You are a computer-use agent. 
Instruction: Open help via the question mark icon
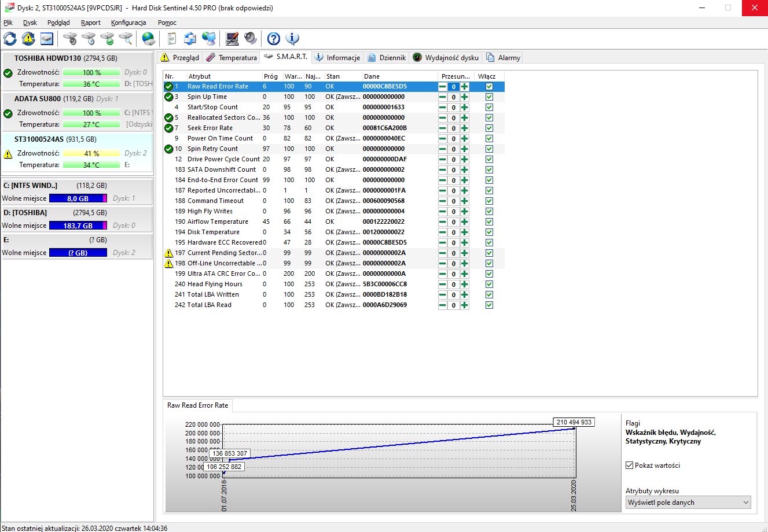274,39
